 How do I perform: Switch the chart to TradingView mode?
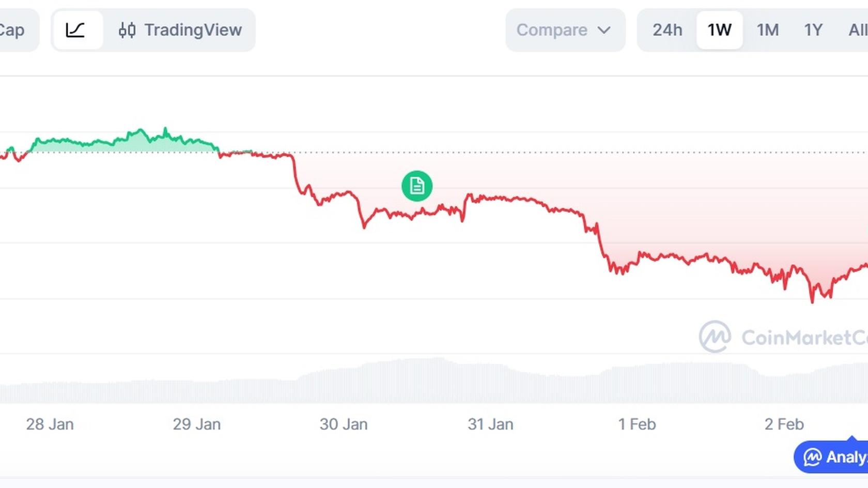(x=194, y=30)
